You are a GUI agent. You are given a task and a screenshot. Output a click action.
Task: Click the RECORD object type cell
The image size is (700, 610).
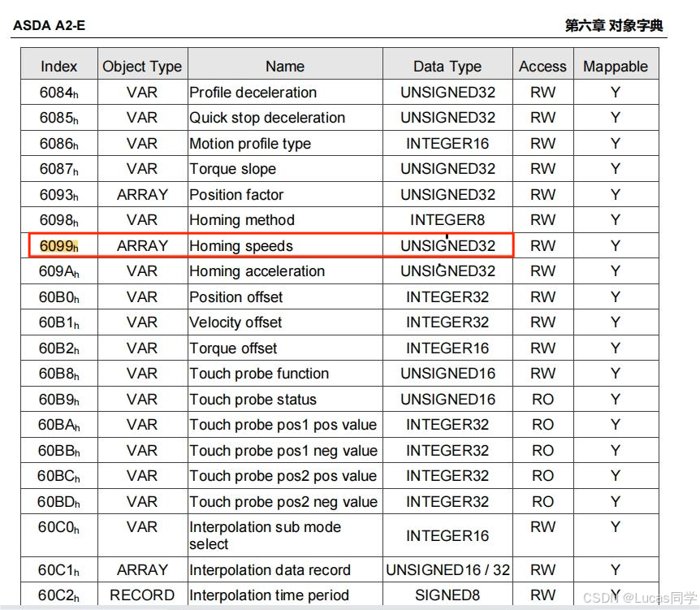click(142, 595)
